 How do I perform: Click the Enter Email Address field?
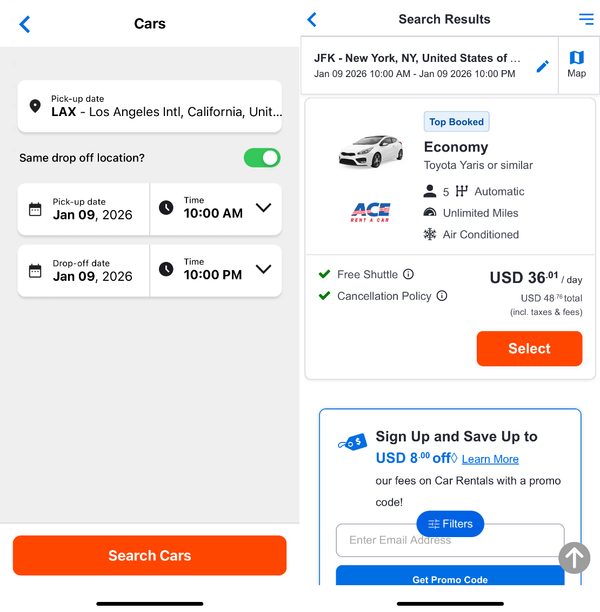450,540
